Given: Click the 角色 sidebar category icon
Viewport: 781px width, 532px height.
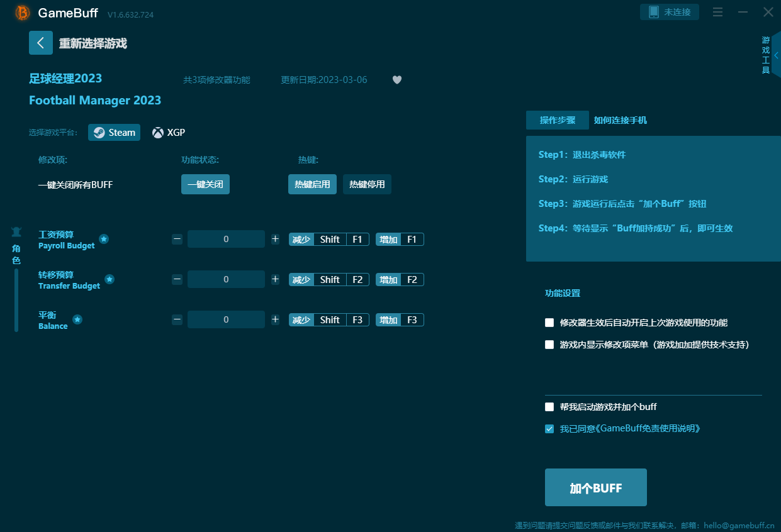Looking at the screenshot, I should pos(16,233).
